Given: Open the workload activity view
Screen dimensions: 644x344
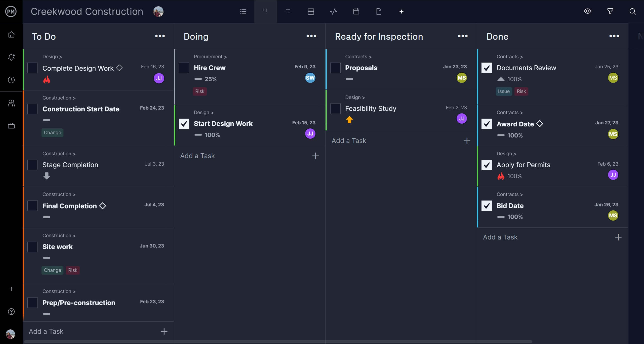Looking at the screenshot, I should click(334, 11).
